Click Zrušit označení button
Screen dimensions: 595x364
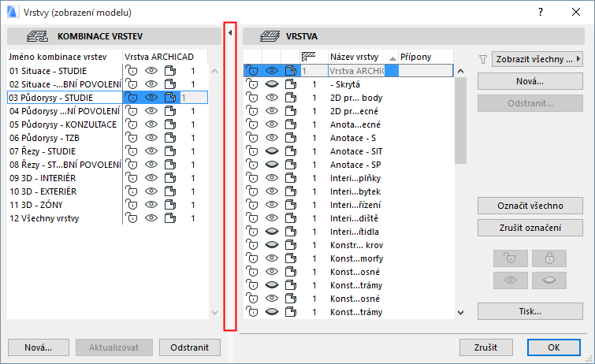[x=530, y=228]
